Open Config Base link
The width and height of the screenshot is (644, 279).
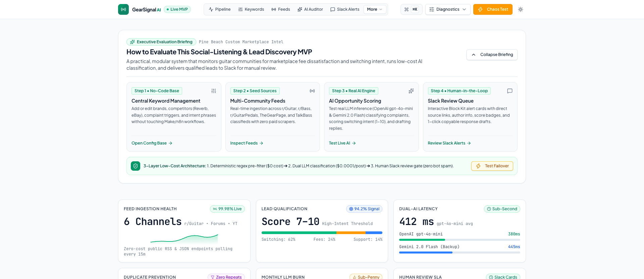[152, 143]
